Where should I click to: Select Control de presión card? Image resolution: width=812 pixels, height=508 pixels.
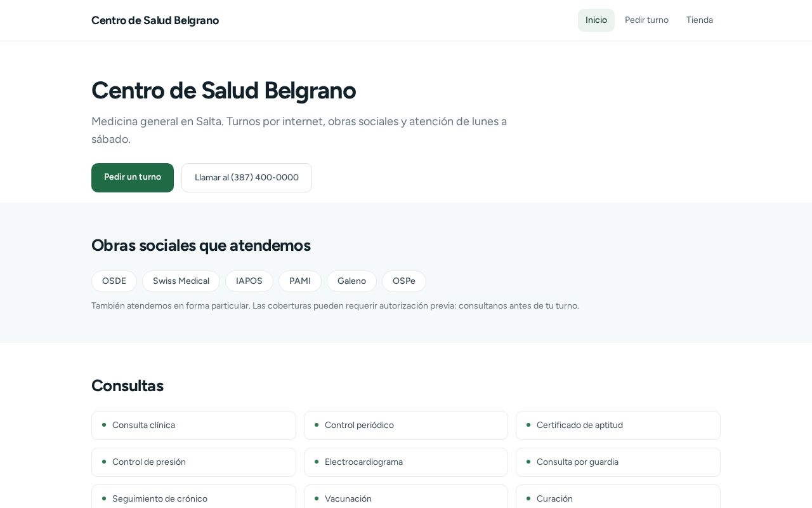click(x=193, y=462)
